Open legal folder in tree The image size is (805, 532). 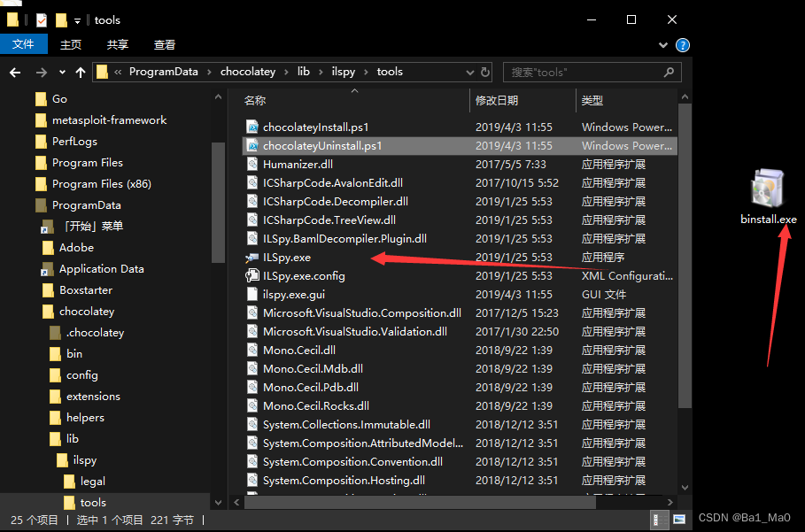[x=85, y=482]
